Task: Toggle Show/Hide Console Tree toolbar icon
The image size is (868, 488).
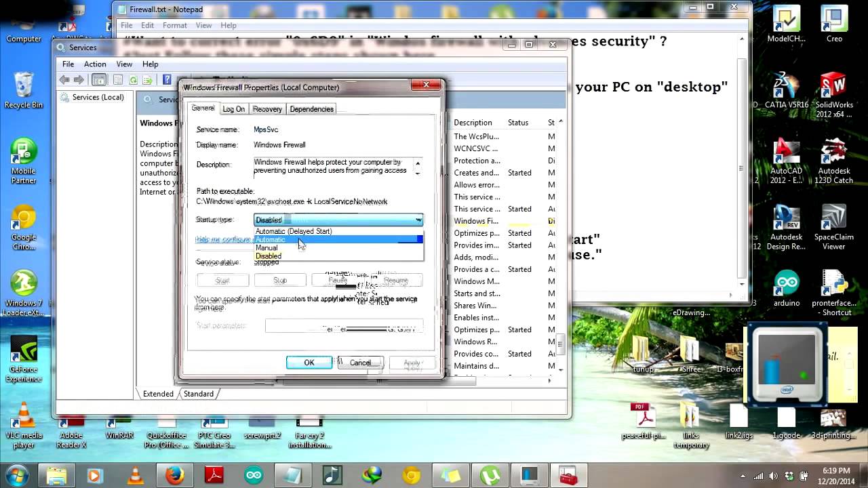Action: (98, 80)
